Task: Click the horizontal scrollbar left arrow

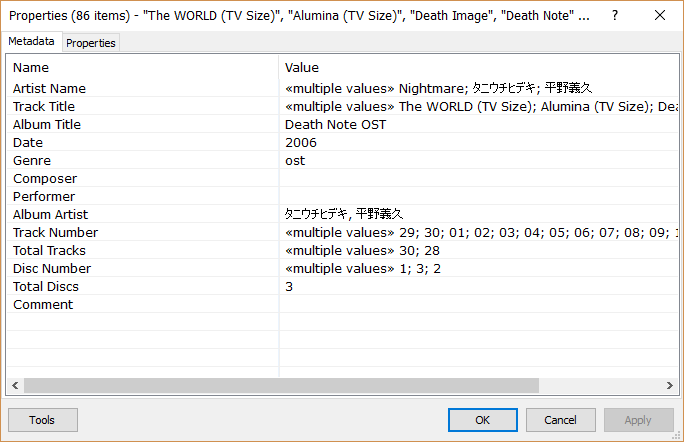Action: [x=15, y=385]
